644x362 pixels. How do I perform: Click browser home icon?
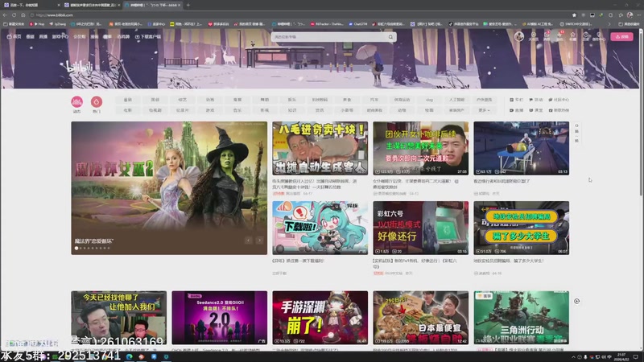(23, 15)
